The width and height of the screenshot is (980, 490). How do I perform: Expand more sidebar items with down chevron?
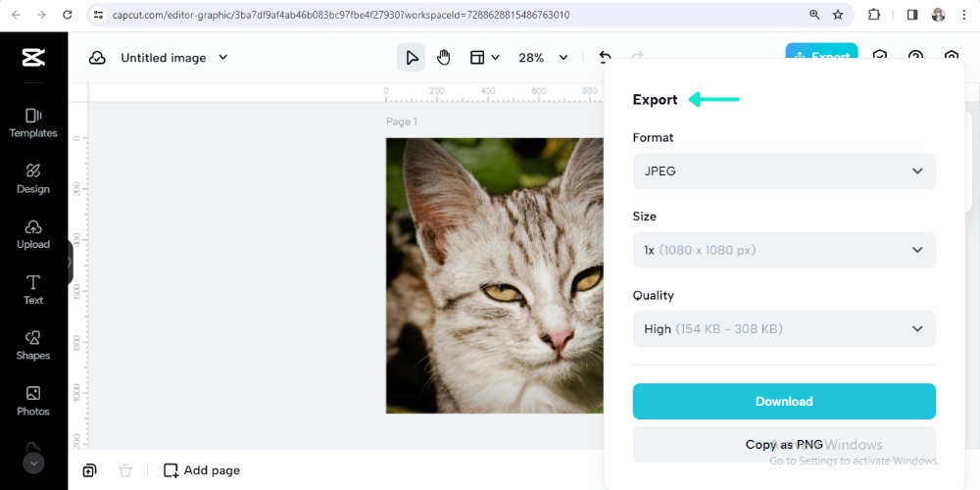point(33,464)
